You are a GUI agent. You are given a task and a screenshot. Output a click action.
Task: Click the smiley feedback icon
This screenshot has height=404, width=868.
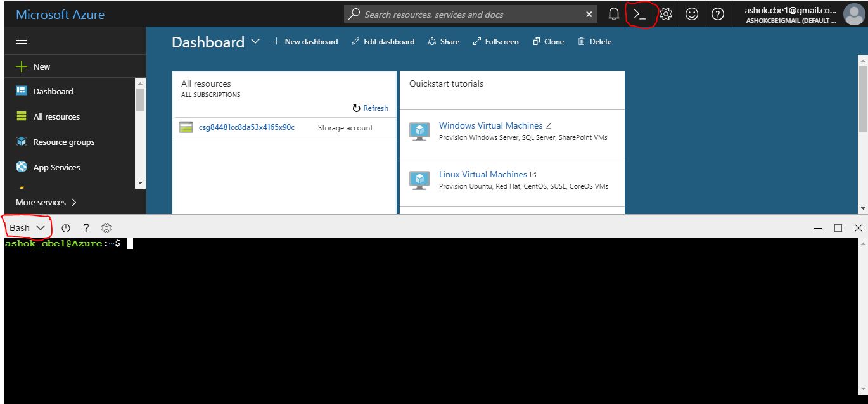692,13
